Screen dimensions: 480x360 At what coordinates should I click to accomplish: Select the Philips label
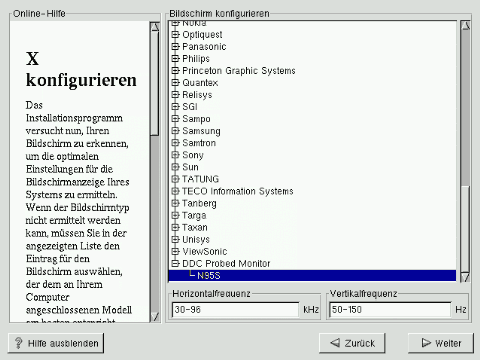coord(196,59)
